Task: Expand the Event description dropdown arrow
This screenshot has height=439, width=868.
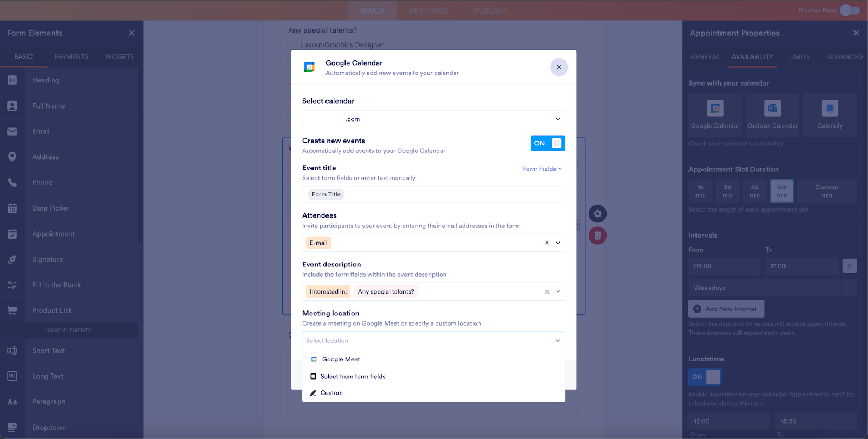Action: click(558, 292)
